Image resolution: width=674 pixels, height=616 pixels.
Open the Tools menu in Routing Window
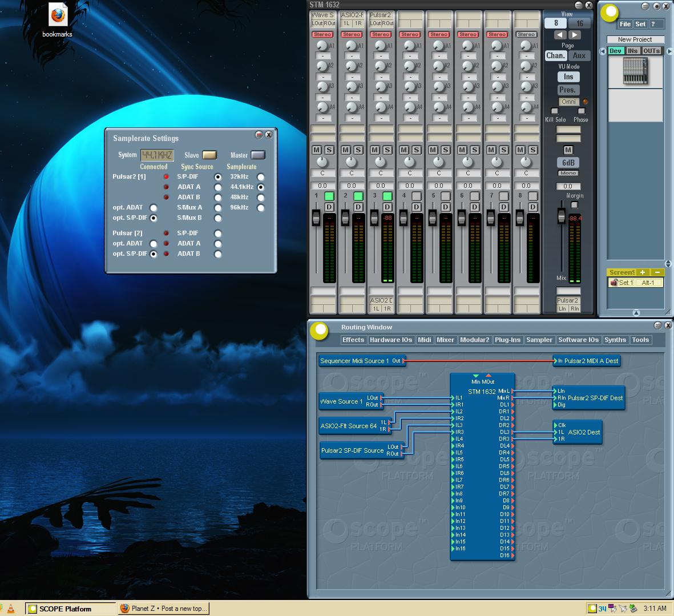(640, 340)
